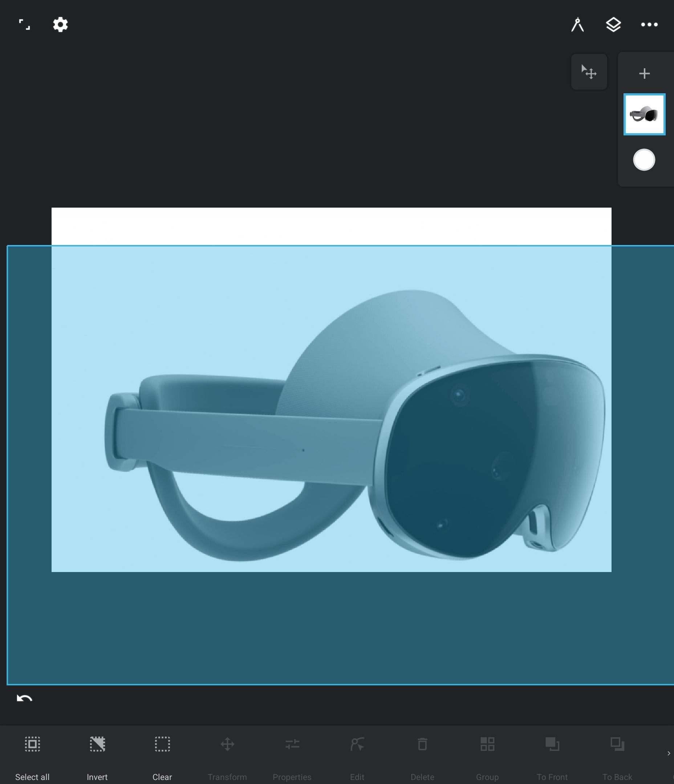Bring selection To Front

point(552,758)
